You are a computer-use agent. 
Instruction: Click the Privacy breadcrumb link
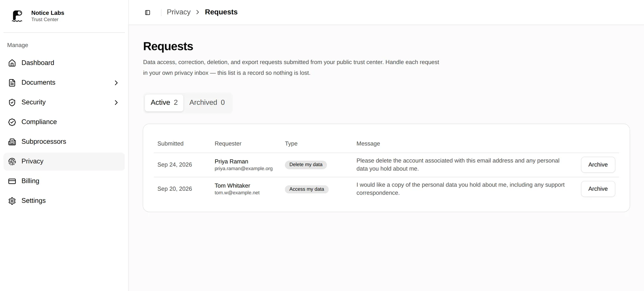pos(179,12)
